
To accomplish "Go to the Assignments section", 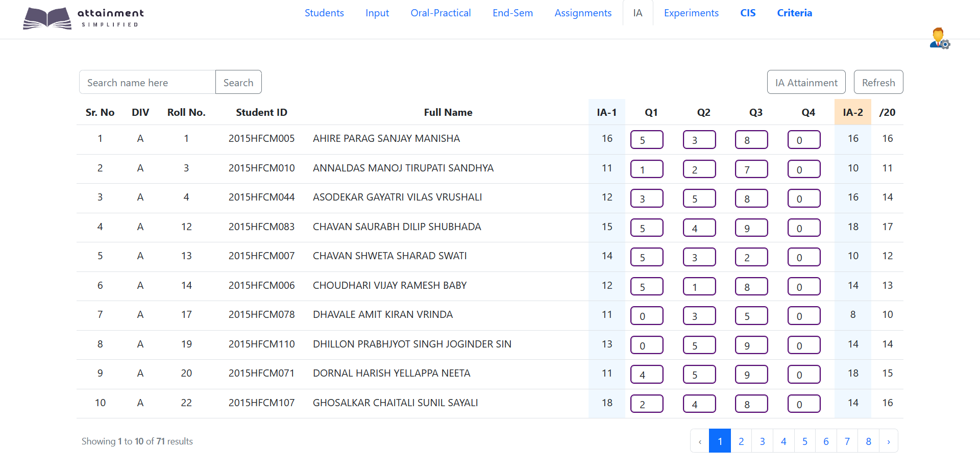I will (583, 13).
